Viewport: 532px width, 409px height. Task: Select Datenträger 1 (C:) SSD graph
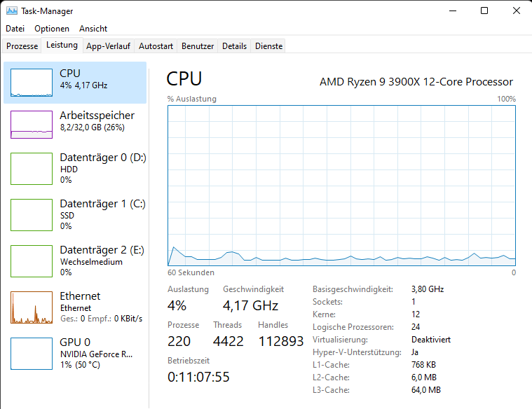[x=32, y=214]
